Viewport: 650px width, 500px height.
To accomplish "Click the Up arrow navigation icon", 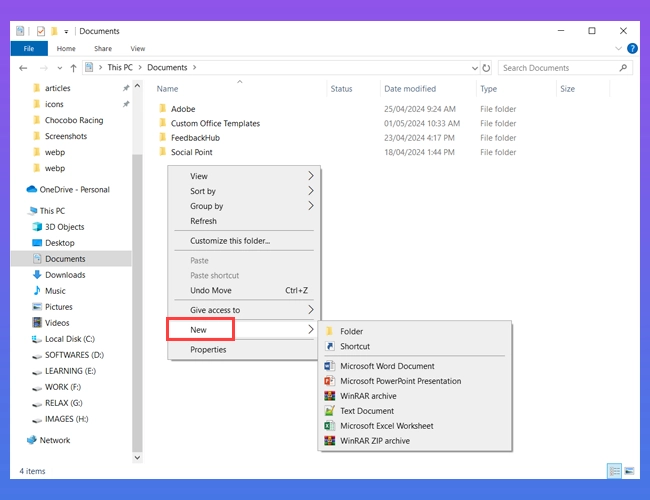I will (73, 68).
